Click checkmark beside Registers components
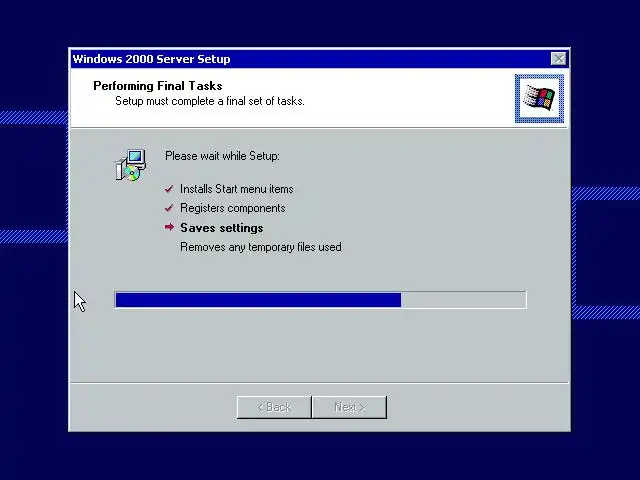 pyautogui.click(x=169, y=208)
